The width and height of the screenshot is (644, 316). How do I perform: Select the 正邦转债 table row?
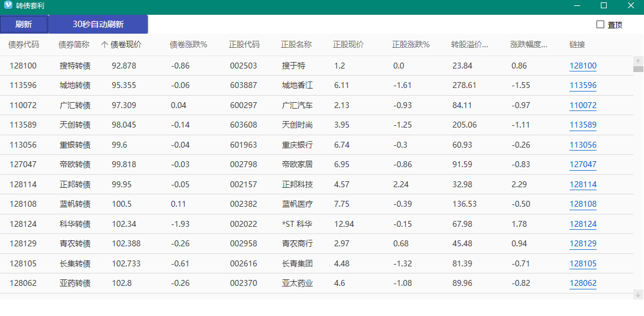tap(316, 185)
